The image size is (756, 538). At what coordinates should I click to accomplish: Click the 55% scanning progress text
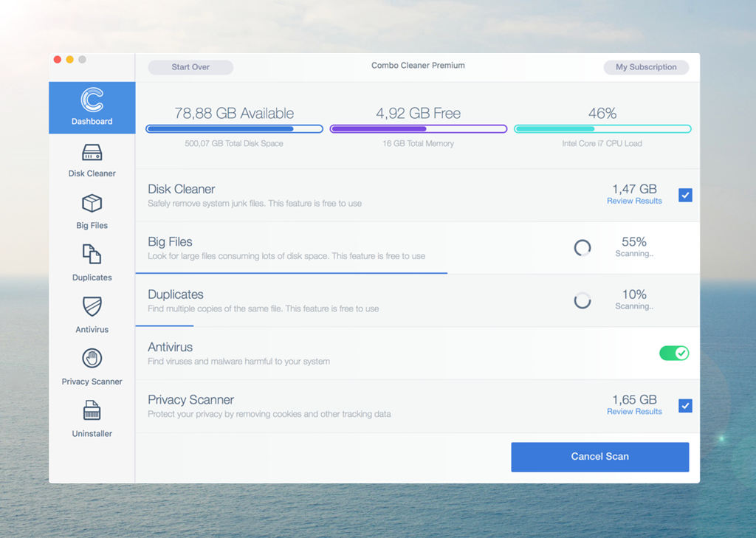[634, 241]
